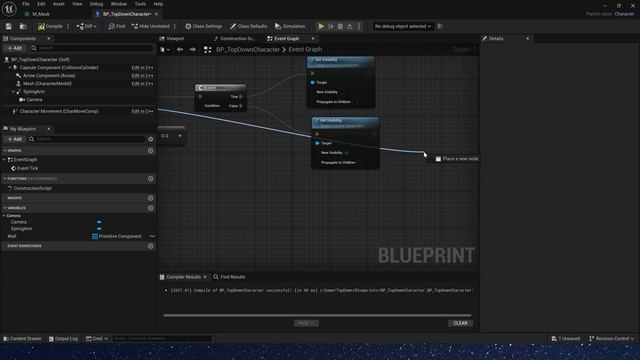Viewport: 640px width, 360px height.
Task: Toggle New Visibility checkbox on lower node
Action: tap(347, 153)
